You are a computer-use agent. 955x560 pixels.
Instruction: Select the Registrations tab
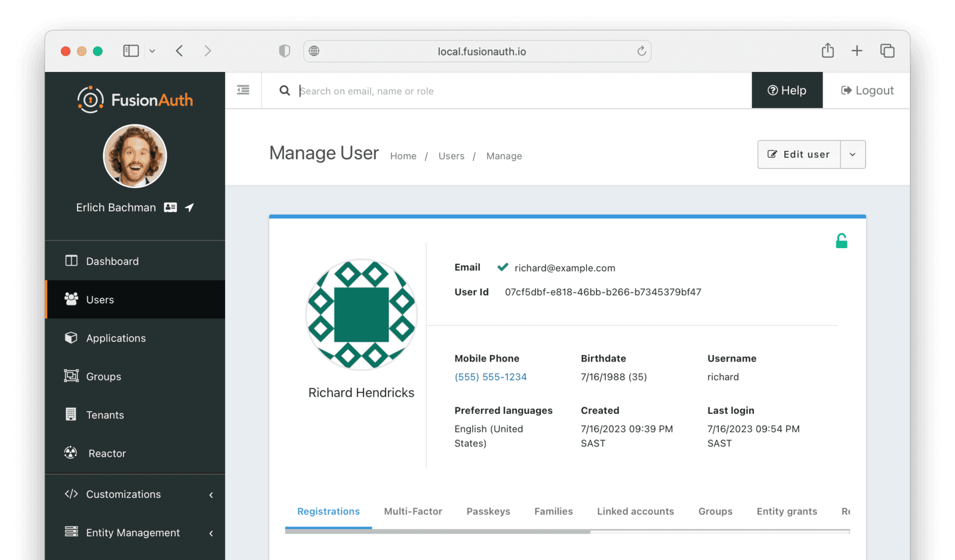pyautogui.click(x=328, y=511)
